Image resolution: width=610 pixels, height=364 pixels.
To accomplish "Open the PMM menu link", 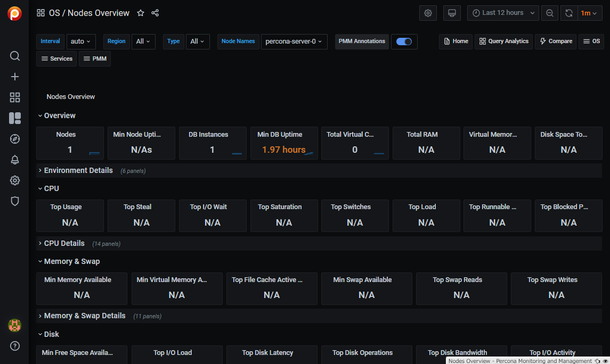I will [95, 59].
